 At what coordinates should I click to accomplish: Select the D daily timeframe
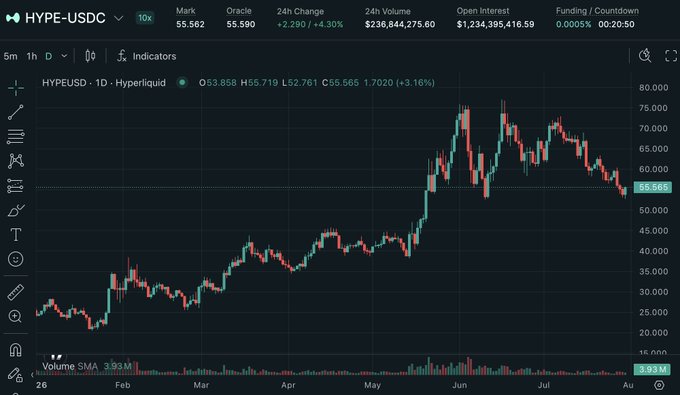tap(49, 56)
